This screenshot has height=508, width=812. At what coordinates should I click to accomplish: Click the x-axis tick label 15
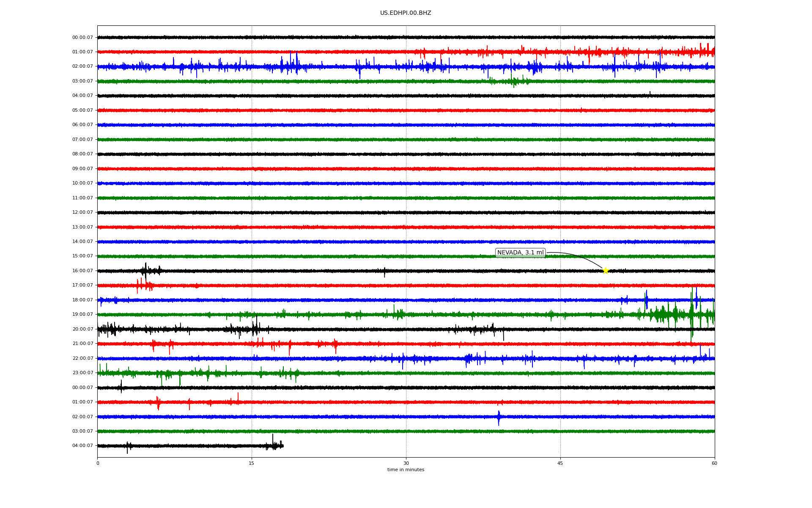point(252,464)
